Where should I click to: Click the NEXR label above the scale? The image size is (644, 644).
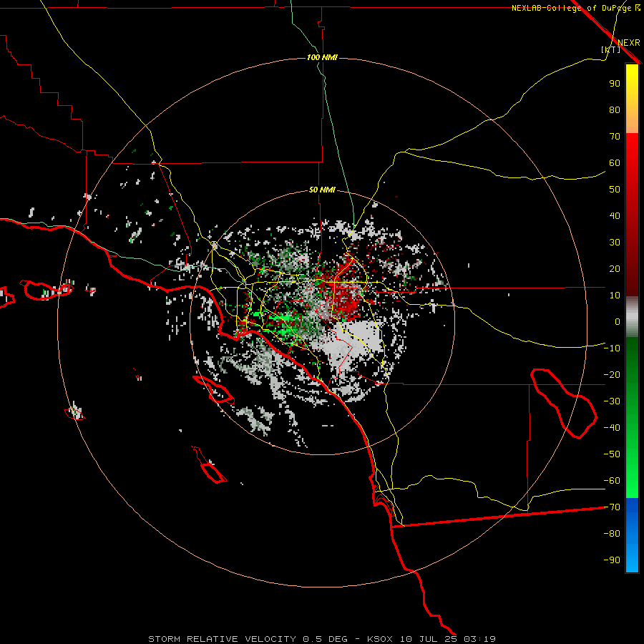pyautogui.click(x=629, y=43)
